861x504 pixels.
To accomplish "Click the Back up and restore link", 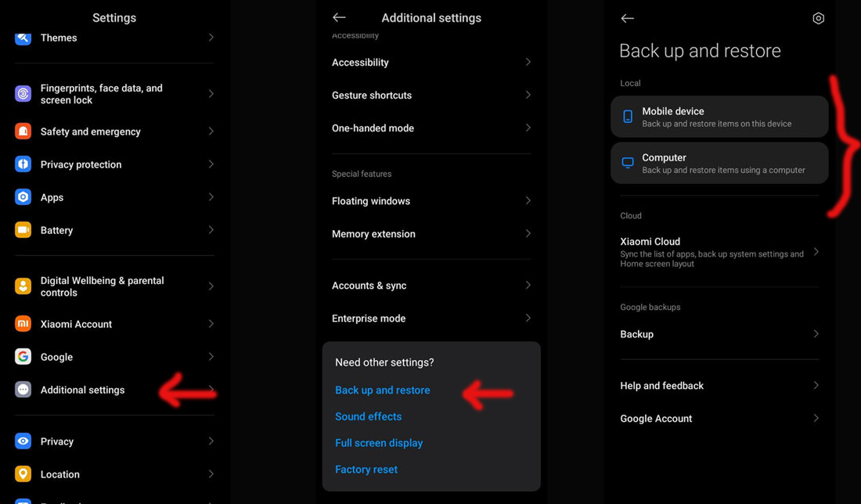I will point(383,391).
